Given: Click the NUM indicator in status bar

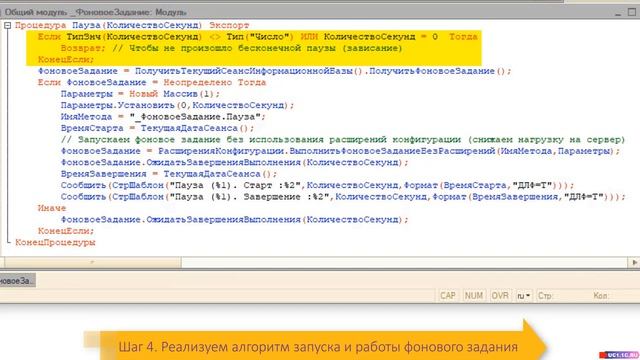Looking at the screenshot, I should pyautogui.click(x=473, y=296).
